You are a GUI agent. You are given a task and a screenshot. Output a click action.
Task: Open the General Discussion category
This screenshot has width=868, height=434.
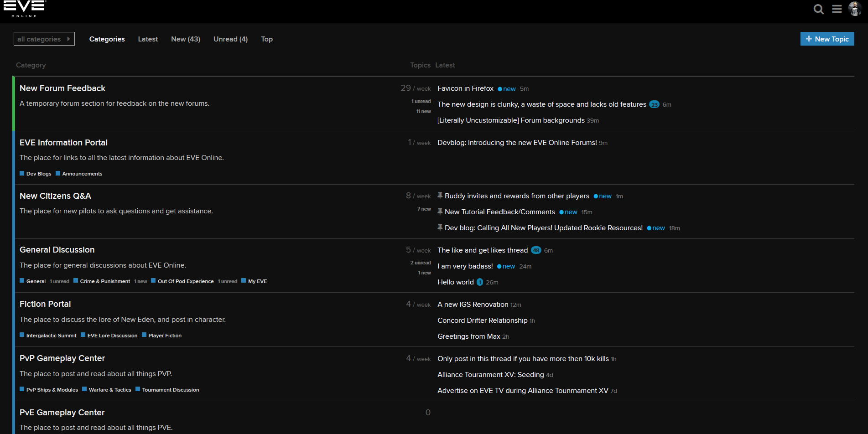[57, 250]
